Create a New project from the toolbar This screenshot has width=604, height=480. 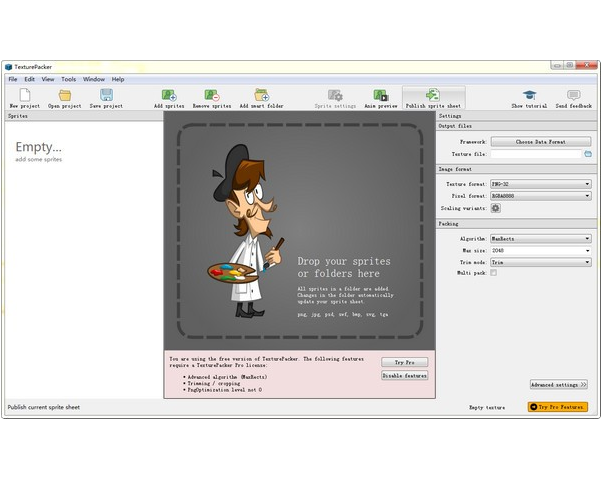click(25, 98)
